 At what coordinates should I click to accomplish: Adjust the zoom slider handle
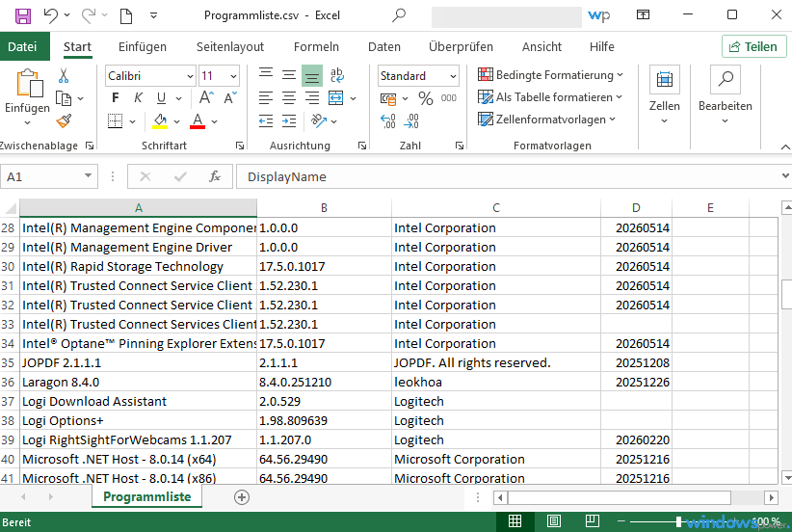pyautogui.click(x=678, y=520)
